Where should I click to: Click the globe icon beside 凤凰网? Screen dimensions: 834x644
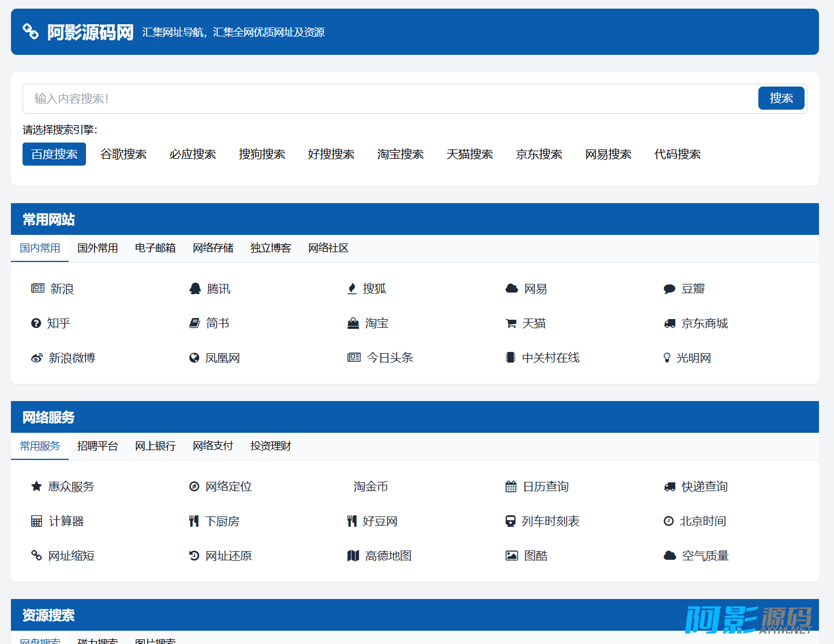pos(194,358)
